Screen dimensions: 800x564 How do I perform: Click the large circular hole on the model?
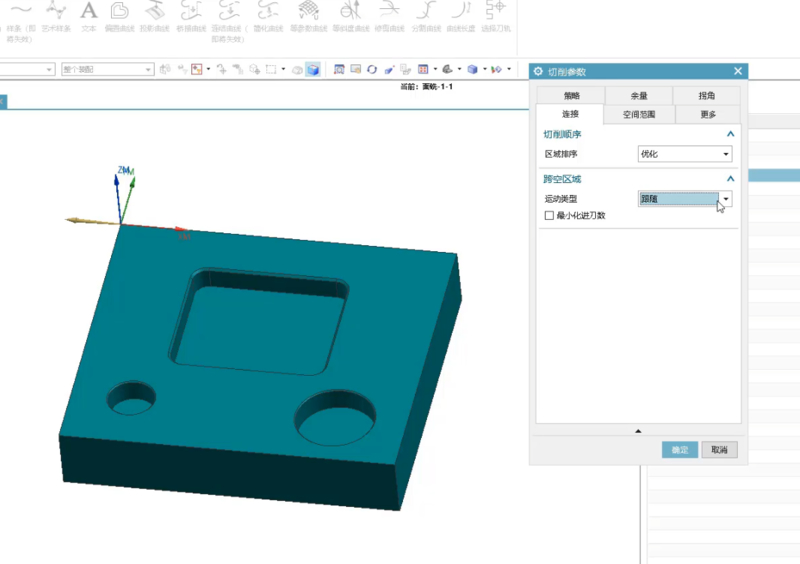(x=335, y=418)
